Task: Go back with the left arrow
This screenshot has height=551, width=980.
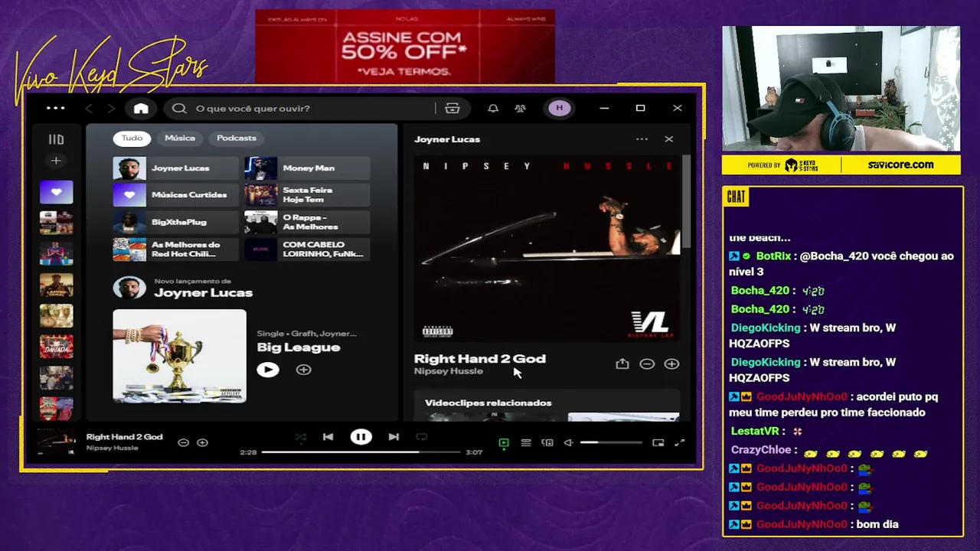Action: (x=89, y=109)
